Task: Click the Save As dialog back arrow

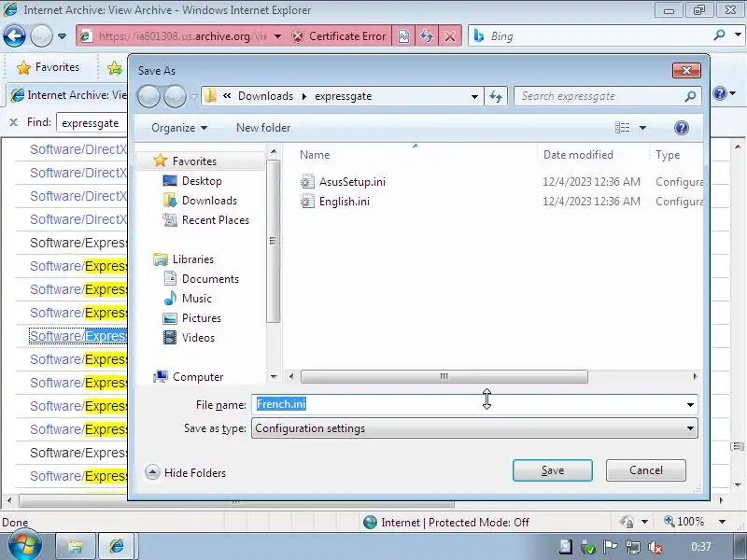Action: tap(148, 97)
